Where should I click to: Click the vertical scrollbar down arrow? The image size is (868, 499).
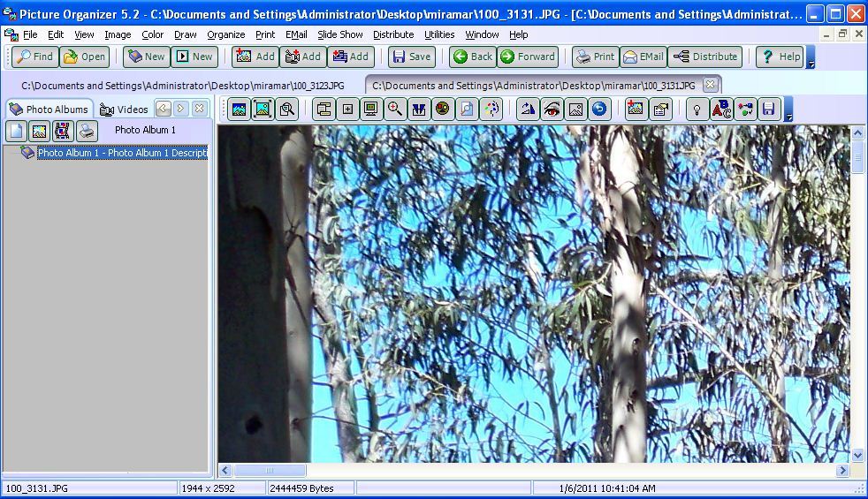tap(857, 456)
